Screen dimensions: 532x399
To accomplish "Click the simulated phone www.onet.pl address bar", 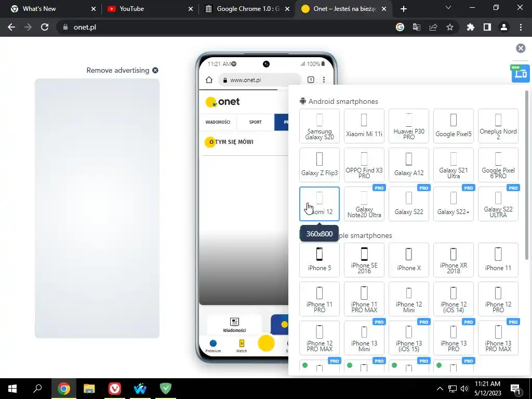I will coord(260,79).
